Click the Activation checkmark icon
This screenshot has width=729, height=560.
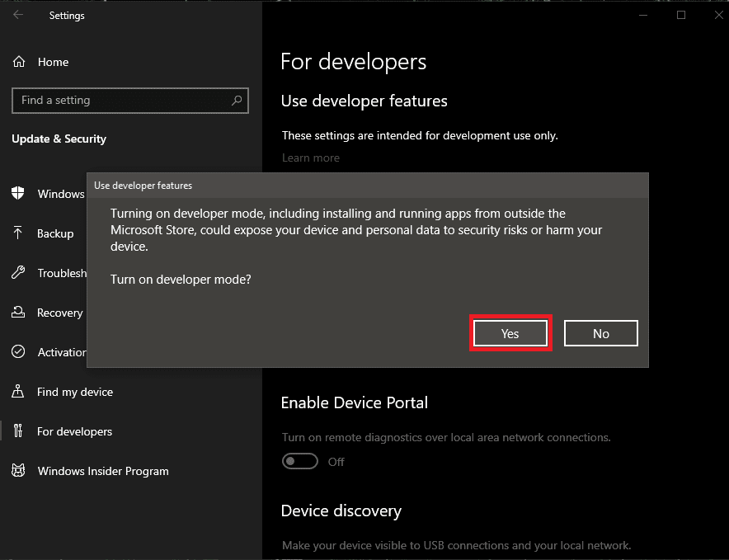(x=18, y=352)
